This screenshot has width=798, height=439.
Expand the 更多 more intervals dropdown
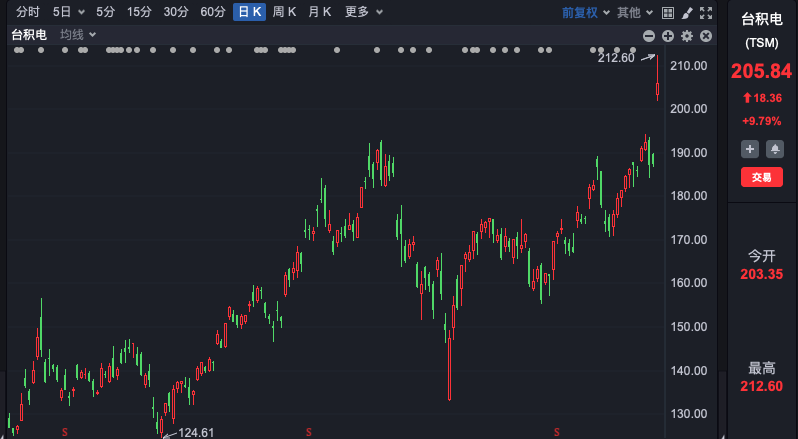[364, 12]
